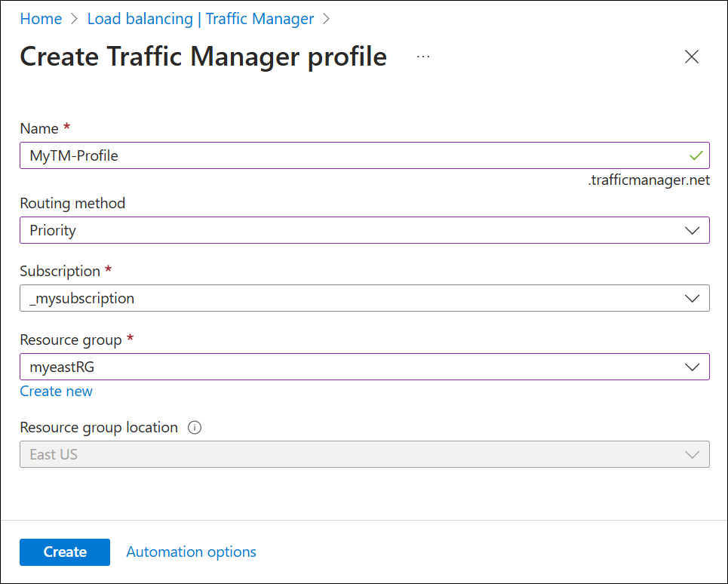The height and width of the screenshot is (584, 728).
Task: Click the Subscription dropdown chevron
Action: (692, 298)
